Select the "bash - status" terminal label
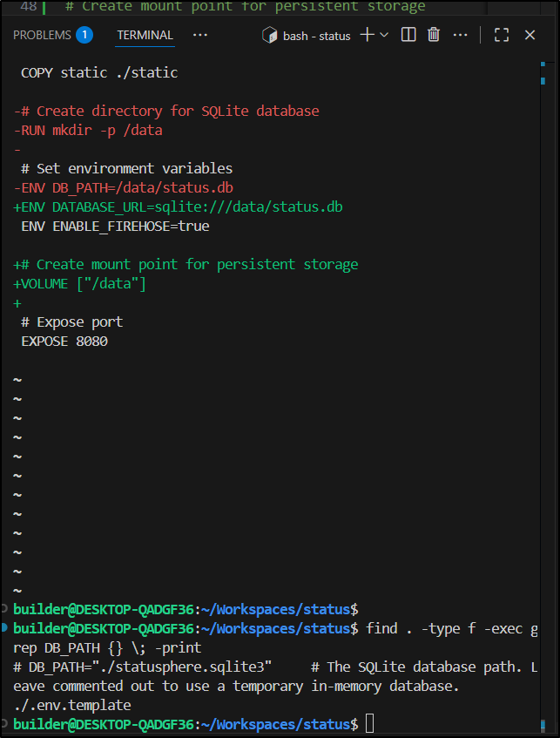This screenshot has width=560, height=738. point(316,36)
